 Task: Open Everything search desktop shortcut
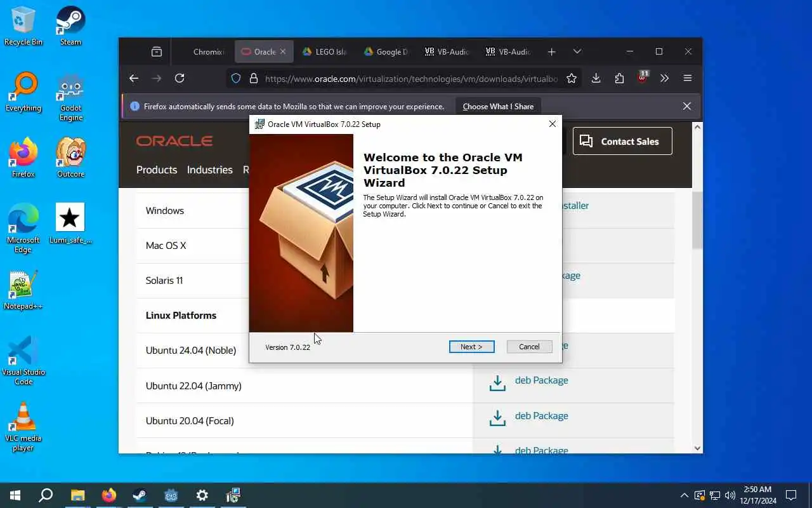tap(23, 93)
